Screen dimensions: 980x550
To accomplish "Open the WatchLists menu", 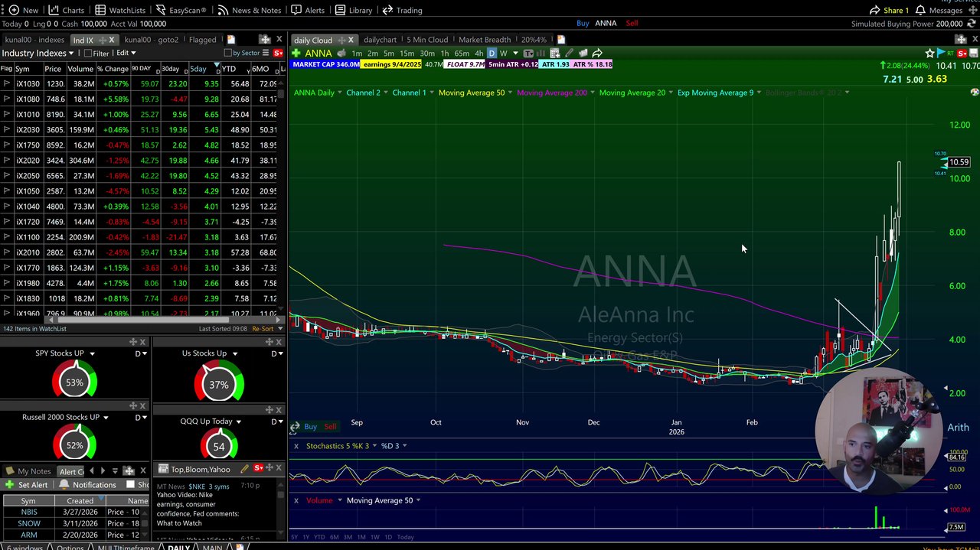I will (x=120, y=10).
